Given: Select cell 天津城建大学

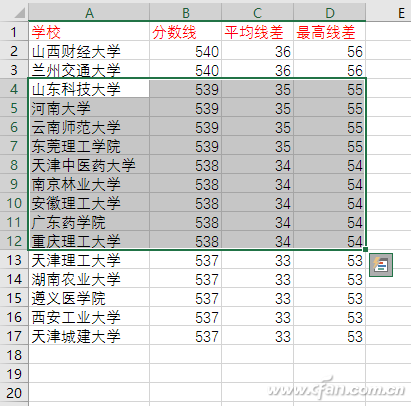Looking at the screenshot, I should (89, 336).
